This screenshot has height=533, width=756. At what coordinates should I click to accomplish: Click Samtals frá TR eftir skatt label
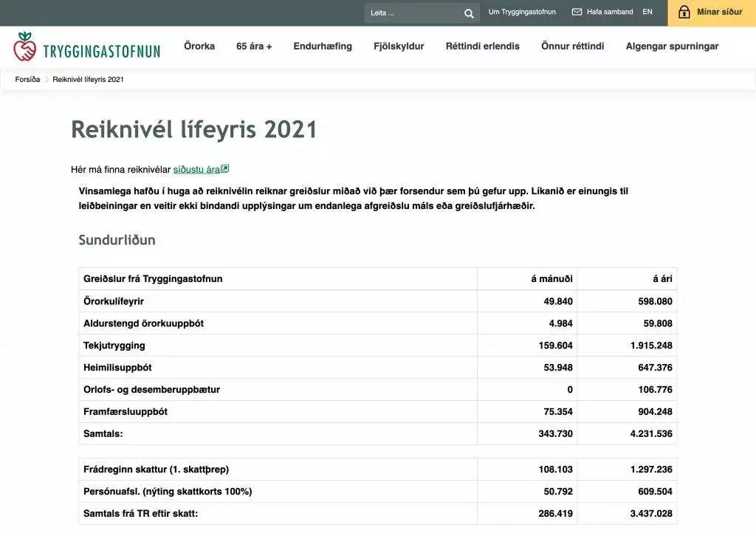pyautogui.click(x=141, y=514)
